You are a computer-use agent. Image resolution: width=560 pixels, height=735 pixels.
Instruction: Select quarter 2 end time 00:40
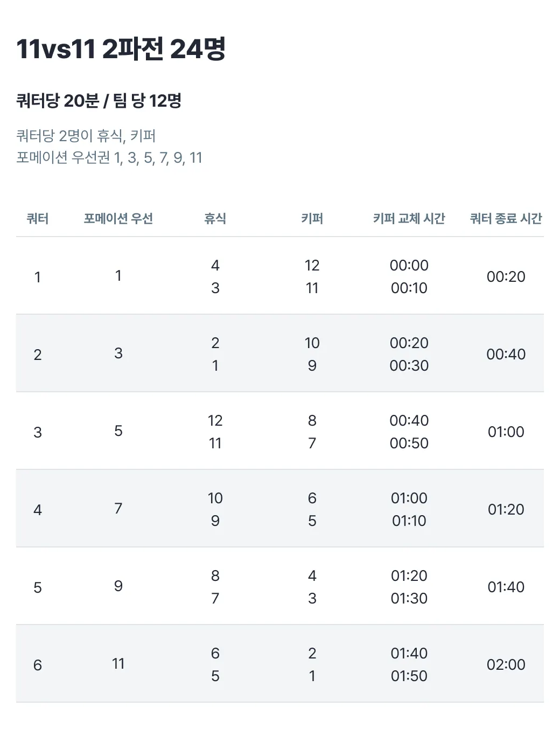[506, 354]
